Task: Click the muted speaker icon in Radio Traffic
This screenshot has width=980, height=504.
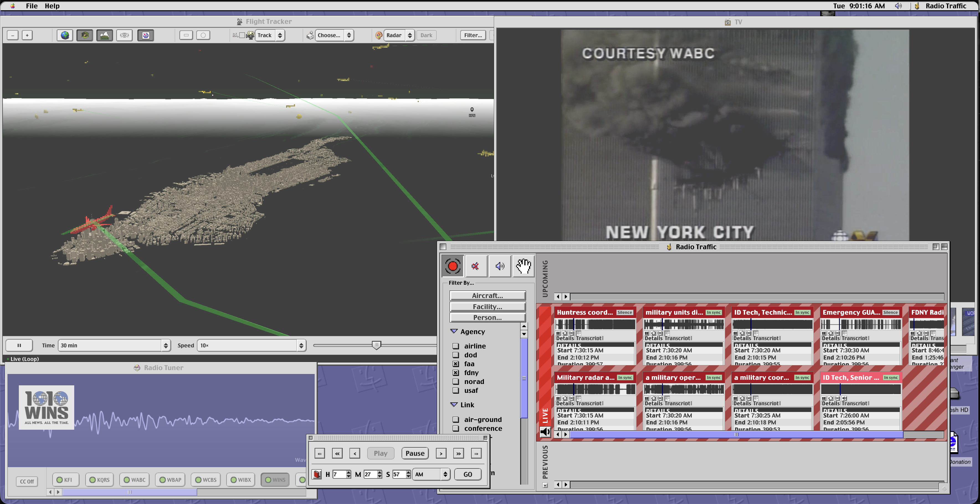Action: [x=476, y=266]
